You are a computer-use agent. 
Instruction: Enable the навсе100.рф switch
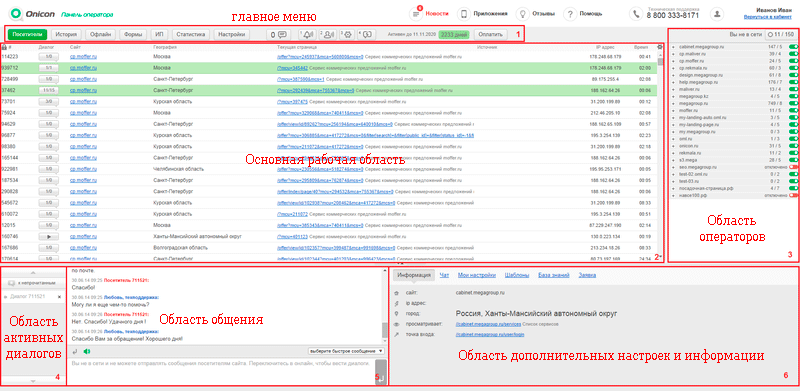(x=793, y=195)
